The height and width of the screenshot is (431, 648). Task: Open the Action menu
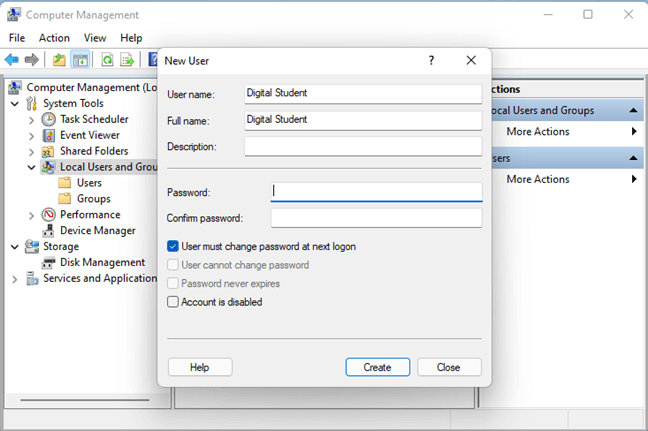click(54, 38)
